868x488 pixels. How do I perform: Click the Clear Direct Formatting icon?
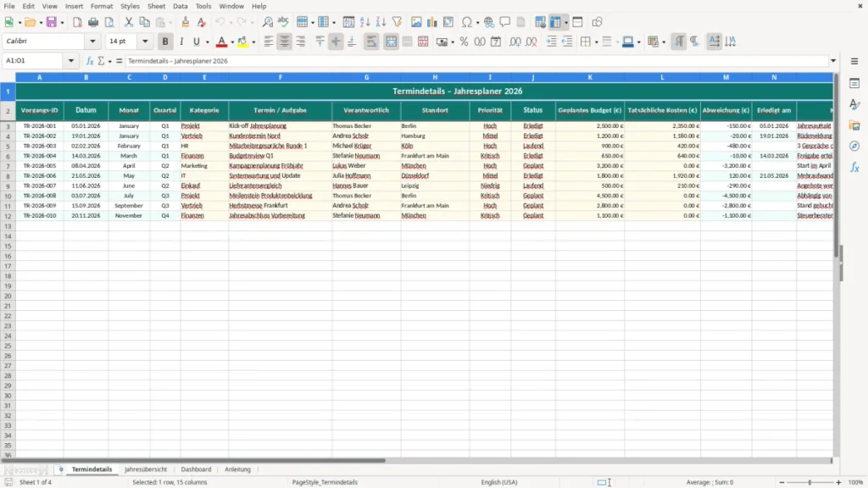pos(202,22)
